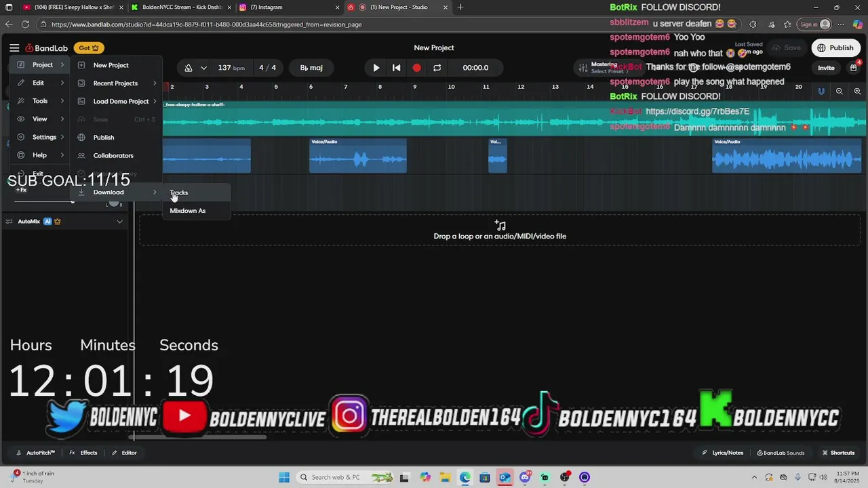The width and height of the screenshot is (868, 488).
Task: Choose Tracks in the Download submenu
Action: pyautogui.click(x=197, y=192)
